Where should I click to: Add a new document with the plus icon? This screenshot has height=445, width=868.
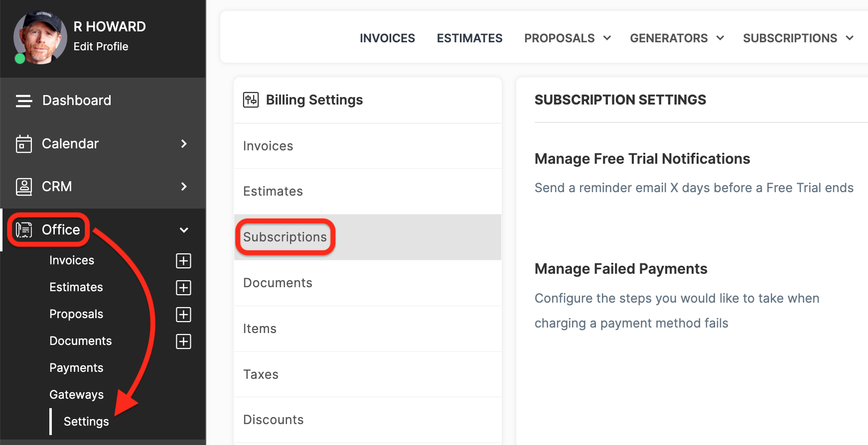[184, 341]
